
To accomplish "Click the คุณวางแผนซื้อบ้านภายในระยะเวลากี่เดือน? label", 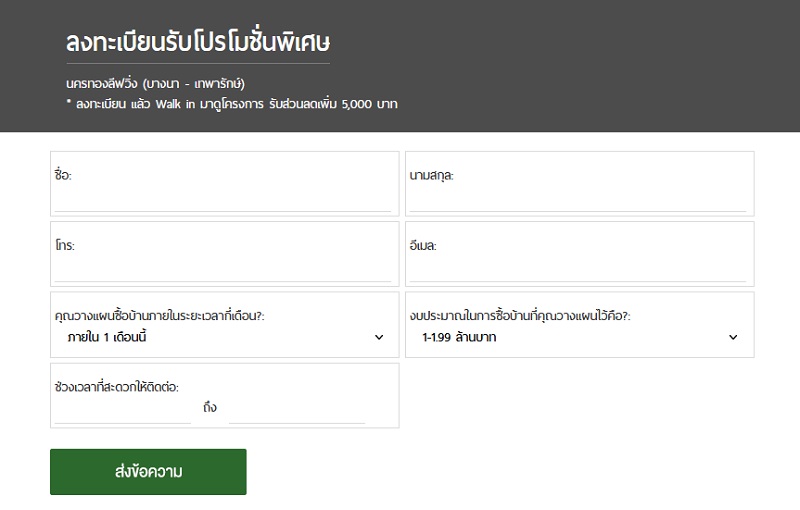I will pyautogui.click(x=160, y=316).
